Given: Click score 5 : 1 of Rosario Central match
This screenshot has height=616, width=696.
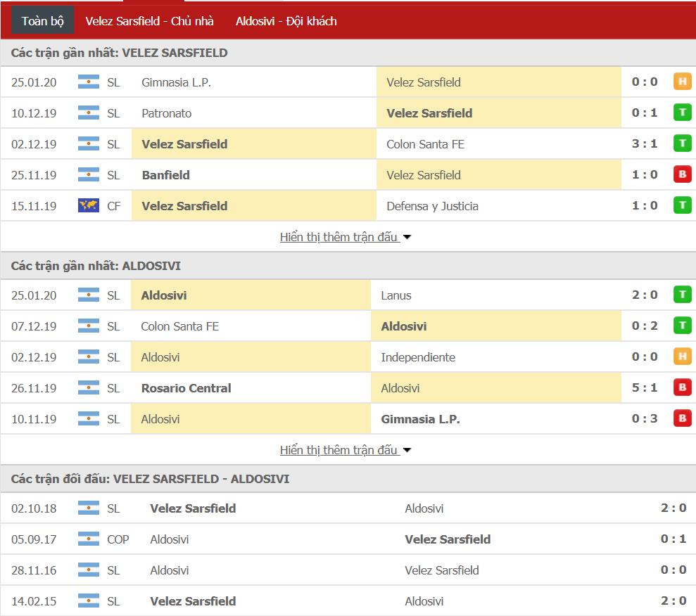Looking at the screenshot, I should click(x=645, y=387).
